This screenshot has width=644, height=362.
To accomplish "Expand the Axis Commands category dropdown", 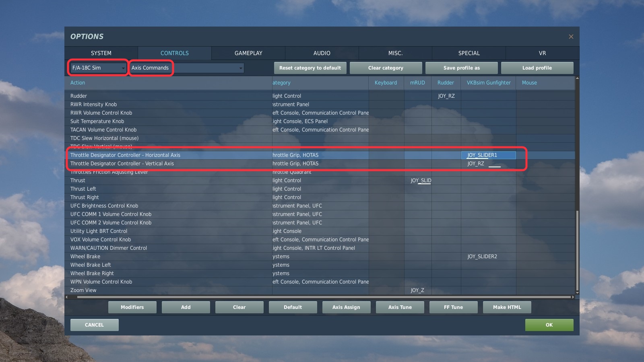I will 187,68.
